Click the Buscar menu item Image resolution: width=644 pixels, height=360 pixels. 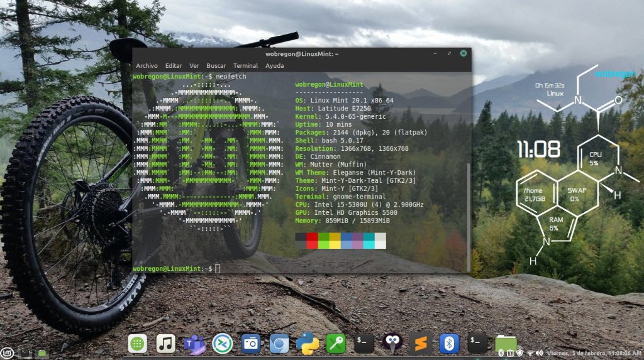tap(216, 65)
